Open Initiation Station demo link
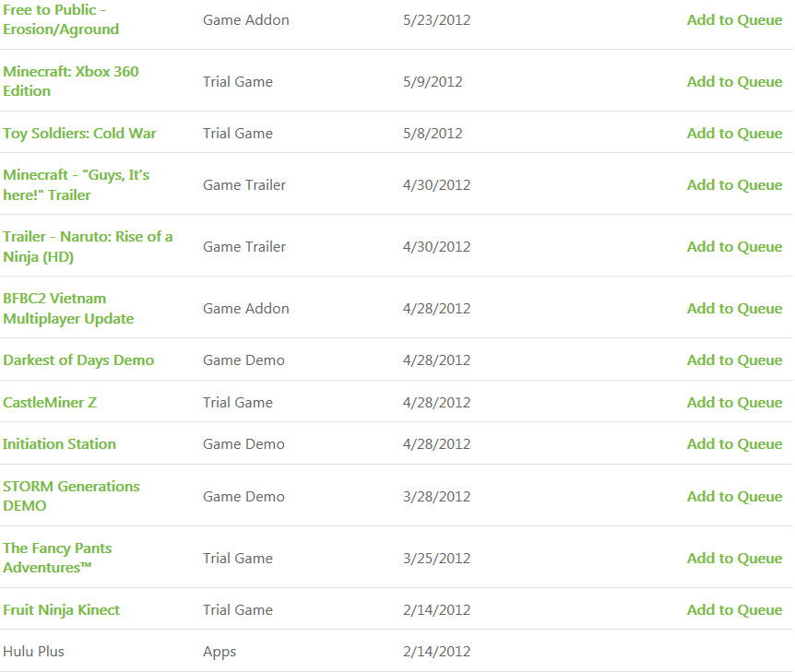Screen dimensions: 795x672 coord(59,444)
